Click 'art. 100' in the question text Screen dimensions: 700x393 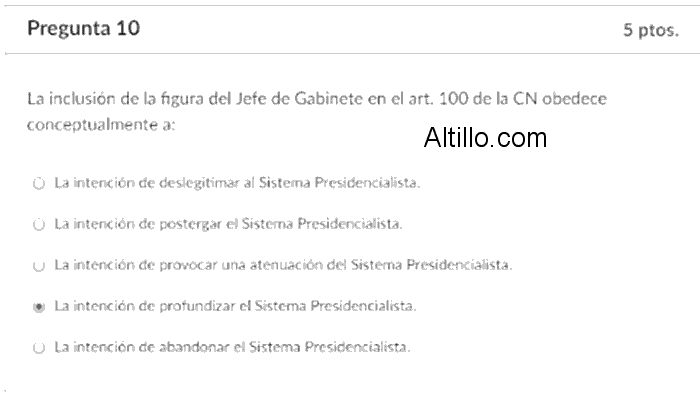point(438,99)
